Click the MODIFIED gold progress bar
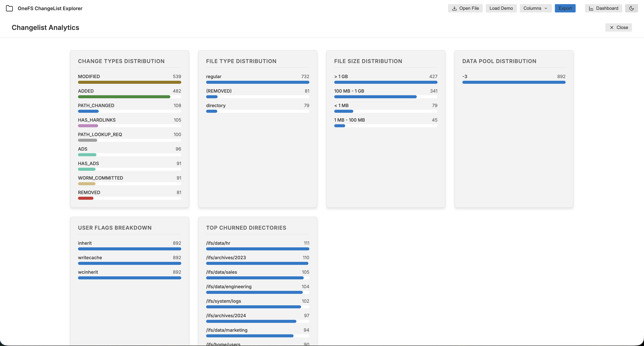Viewport: 644px width, 346px height. tap(129, 82)
